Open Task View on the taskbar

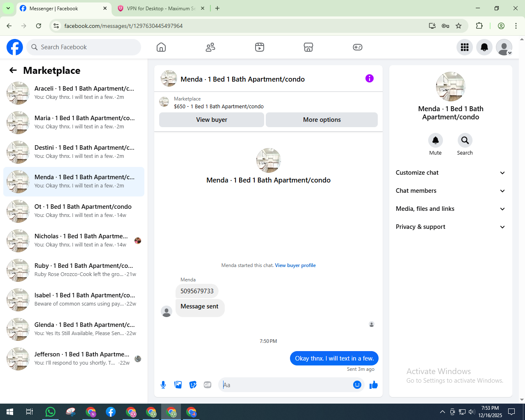coord(30,412)
